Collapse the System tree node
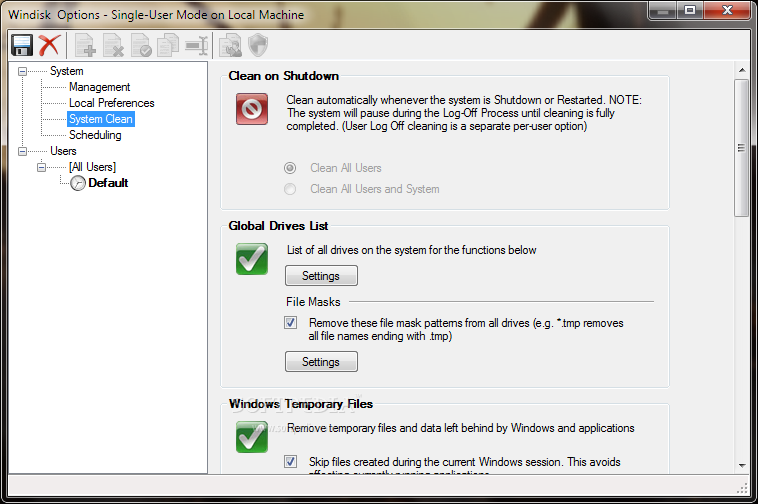 click(22, 72)
